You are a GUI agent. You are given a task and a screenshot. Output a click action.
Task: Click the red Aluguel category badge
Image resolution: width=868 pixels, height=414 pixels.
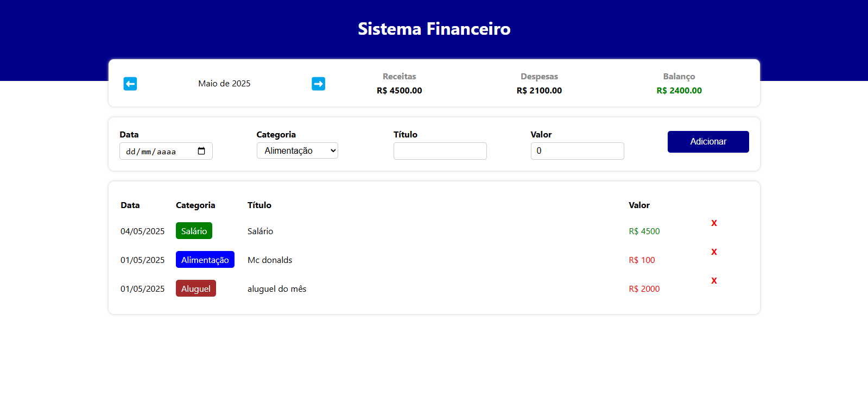tap(195, 288)
